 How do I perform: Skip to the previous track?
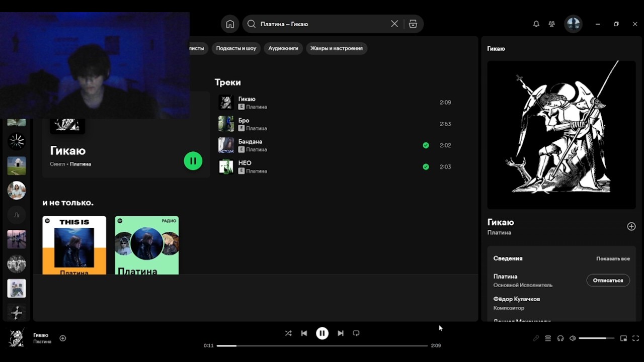pos(304,333)
